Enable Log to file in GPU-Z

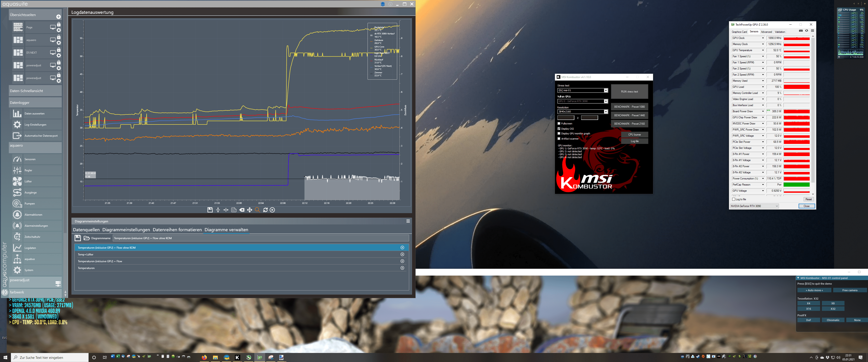click(734, 199)
